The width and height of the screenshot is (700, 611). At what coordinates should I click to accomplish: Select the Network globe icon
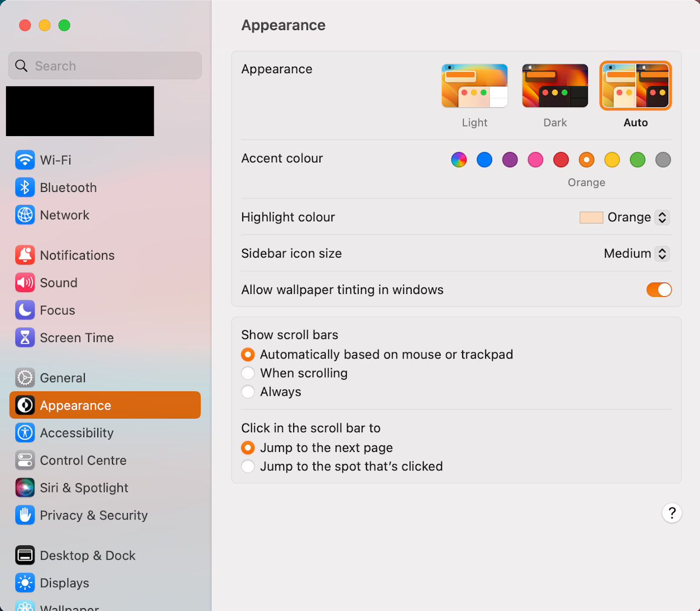click(x=25, y=215)
